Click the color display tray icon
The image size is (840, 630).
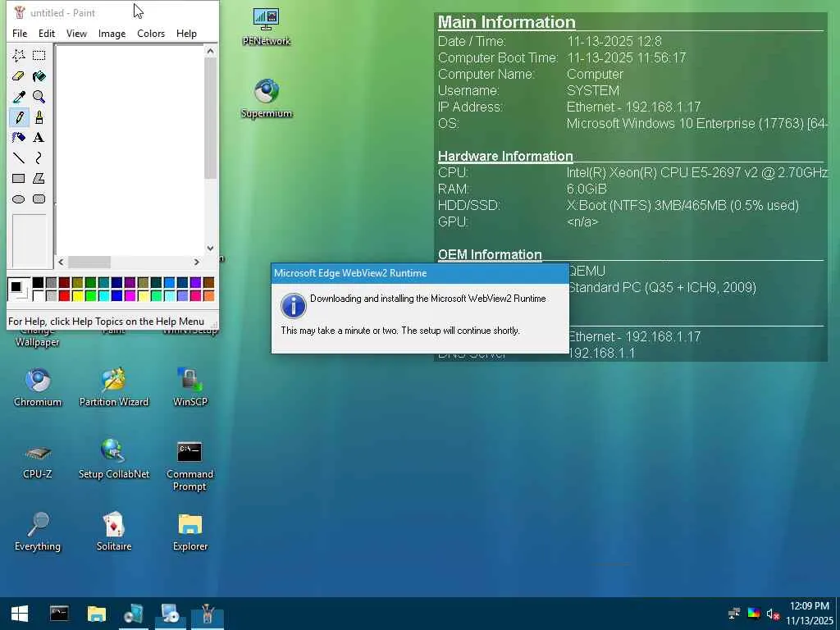pyautogui.click(x=753, y=614)
